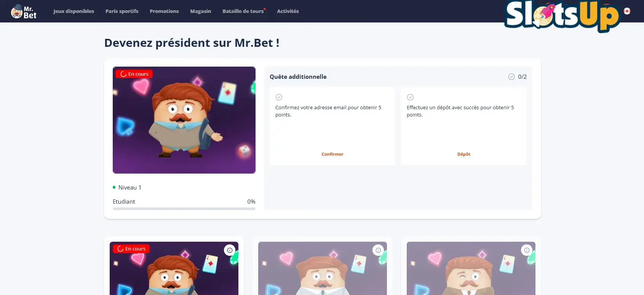Open the Magasin page
The height and width of the screenshot is (295, 644).
click(201, 11)
